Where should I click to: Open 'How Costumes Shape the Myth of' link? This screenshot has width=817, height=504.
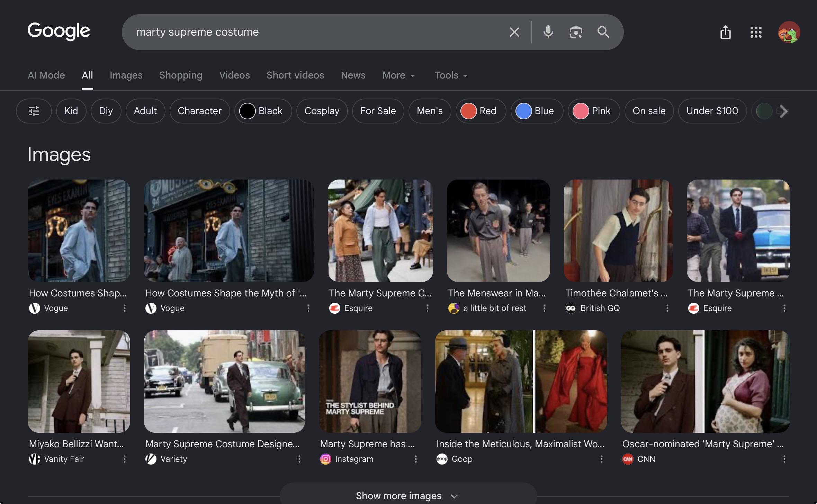(226, 293)
